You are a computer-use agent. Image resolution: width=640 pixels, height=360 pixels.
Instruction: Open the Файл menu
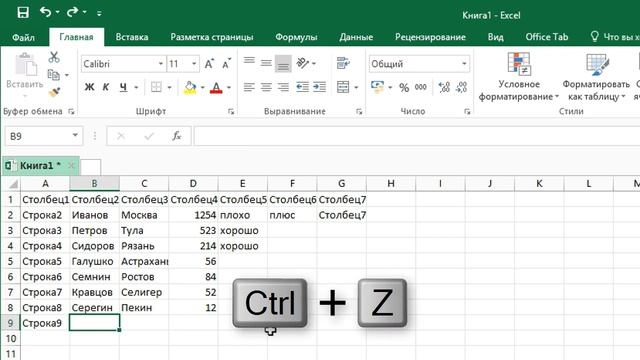23,37
